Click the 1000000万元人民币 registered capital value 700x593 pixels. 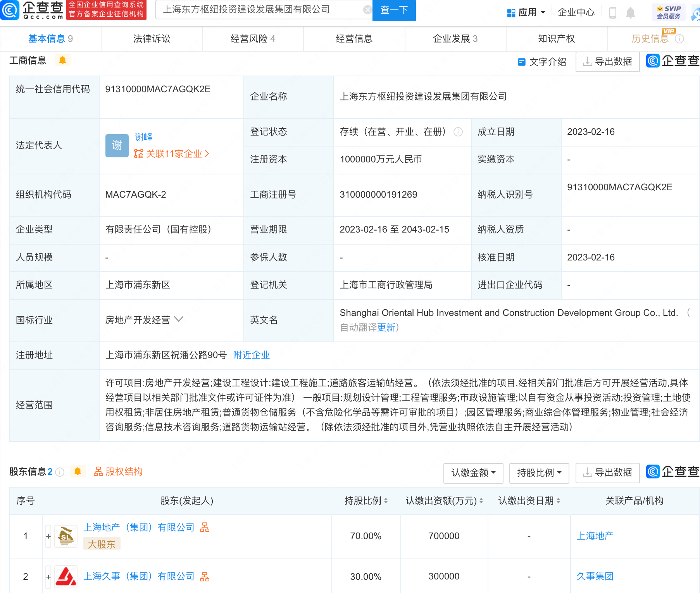(381, 159)
